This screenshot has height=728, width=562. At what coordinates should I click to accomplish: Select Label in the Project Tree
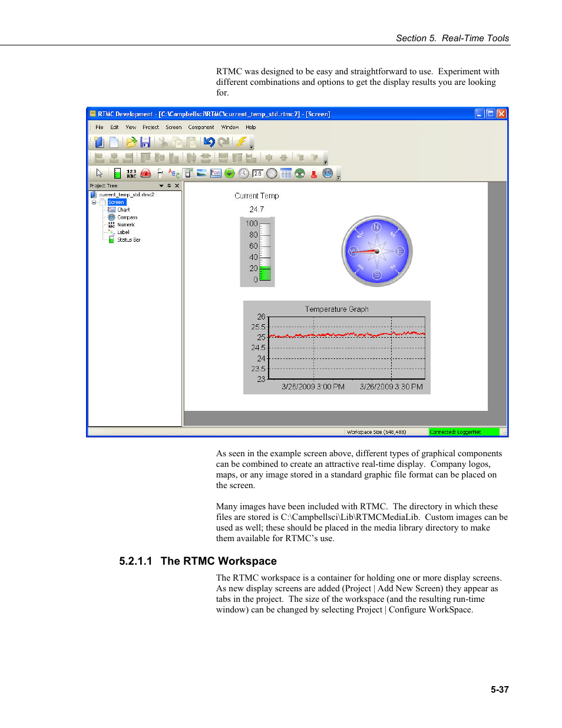[x=123, y=232]
